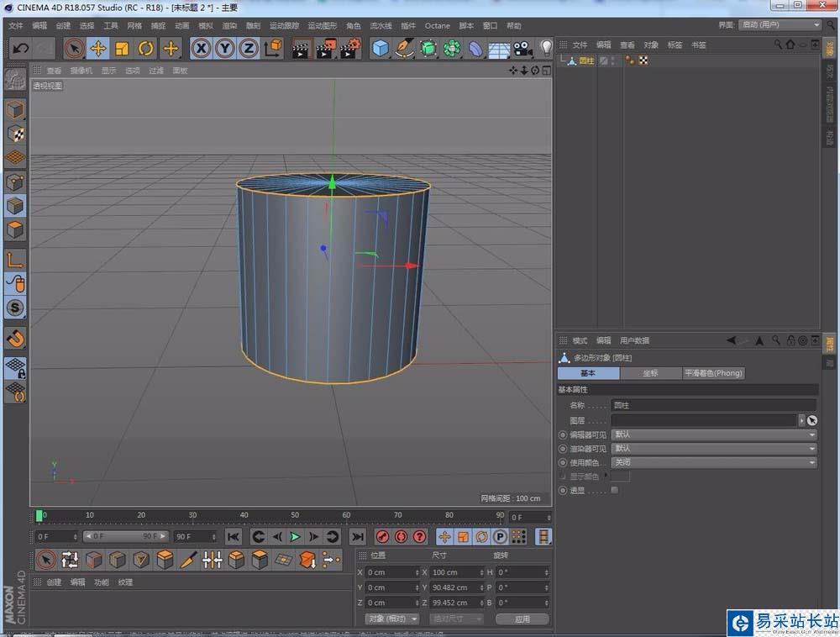This screenshot has height=637, width=840.
Task: Click the magnet Snap icon
Action: [x=15, y=338]
